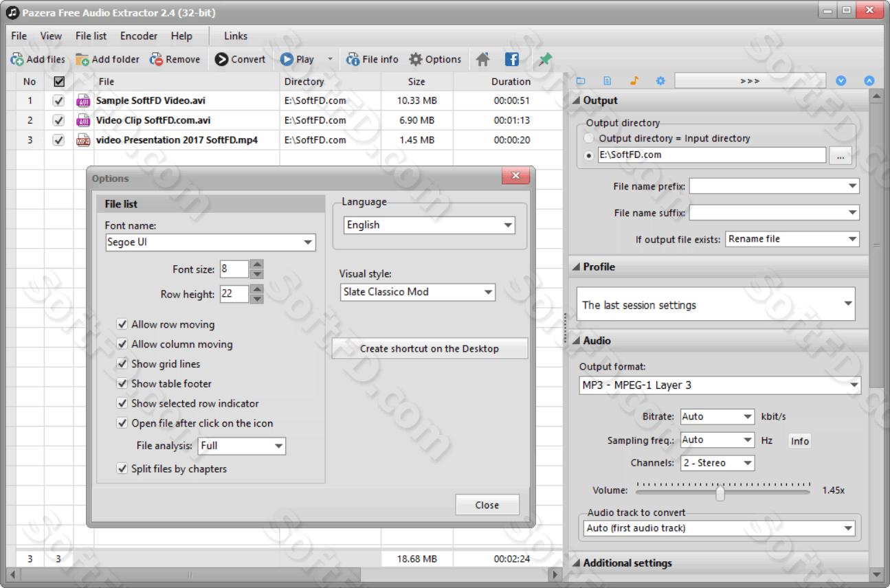Click the Facebook icon in the toolbar
This screenshot has width=890, height=588.
click(x=511, y=59)
